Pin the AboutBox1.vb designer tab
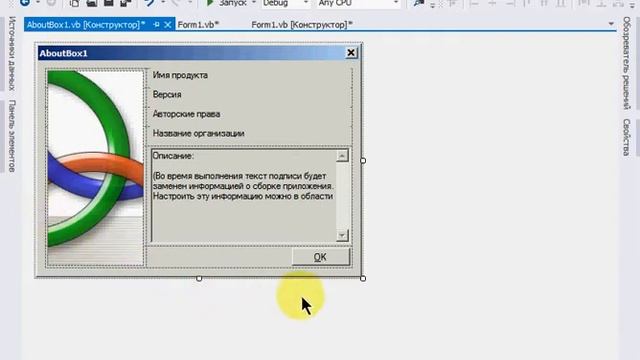 (156, 25)
